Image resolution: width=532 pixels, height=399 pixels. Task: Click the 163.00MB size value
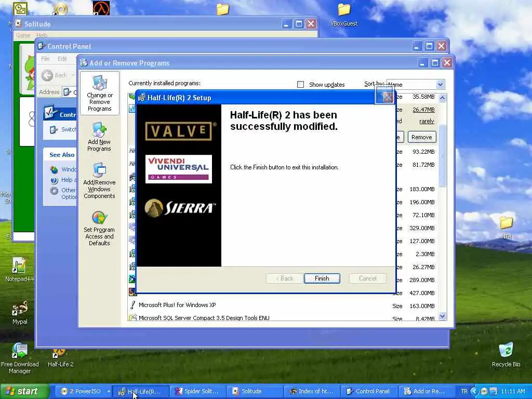tap(422, 305)
